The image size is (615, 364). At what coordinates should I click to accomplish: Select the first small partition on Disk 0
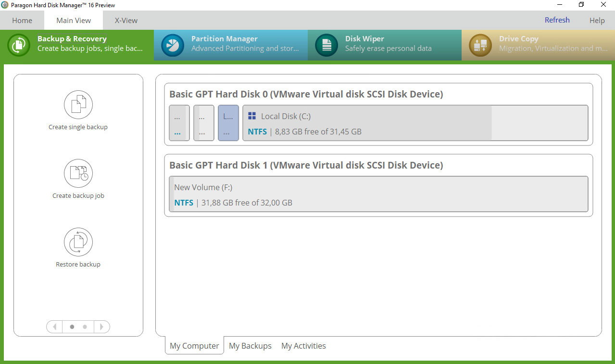click(179, 123)
